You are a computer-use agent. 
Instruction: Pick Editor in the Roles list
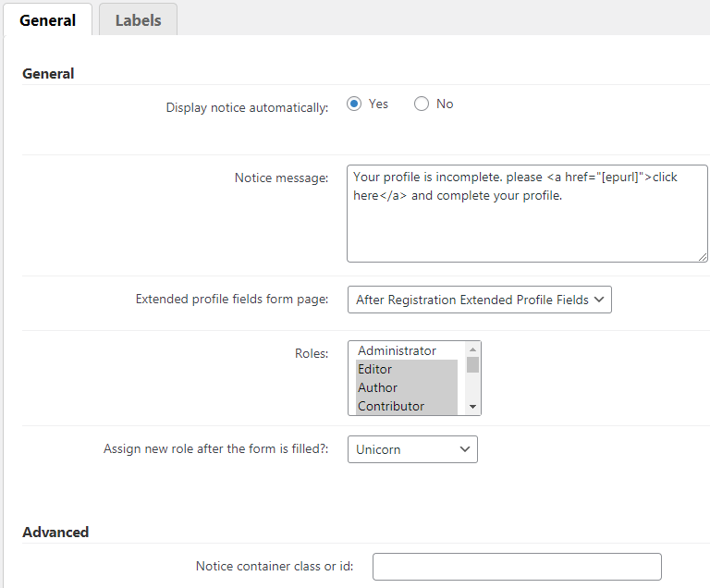406,369
